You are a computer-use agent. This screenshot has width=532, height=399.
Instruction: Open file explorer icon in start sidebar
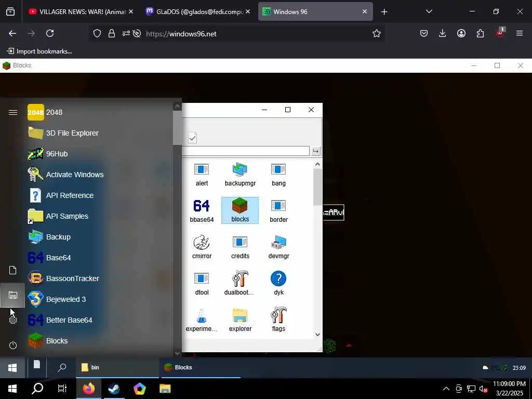12,295
